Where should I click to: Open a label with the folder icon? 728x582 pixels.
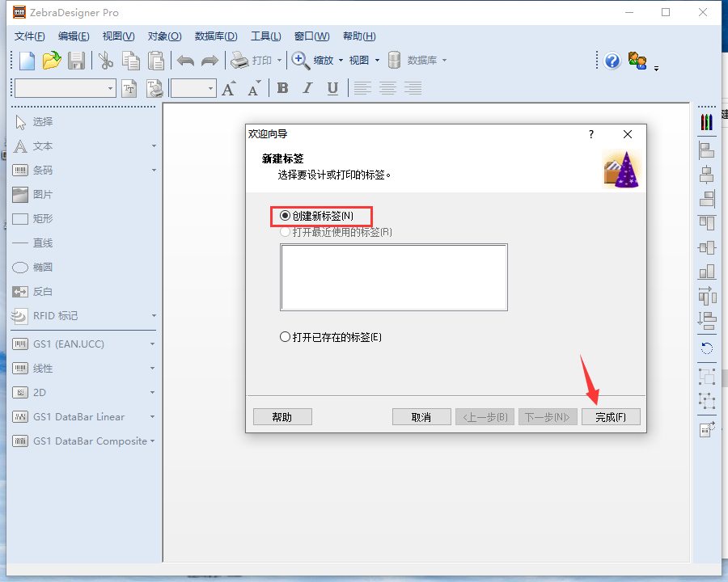pos(52,61)
